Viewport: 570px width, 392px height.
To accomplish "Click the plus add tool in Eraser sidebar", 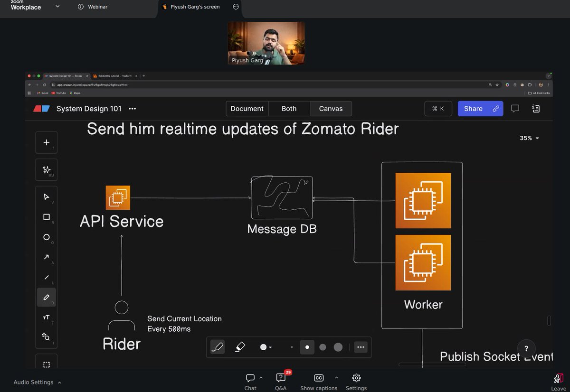I will [x=47, y=142].
